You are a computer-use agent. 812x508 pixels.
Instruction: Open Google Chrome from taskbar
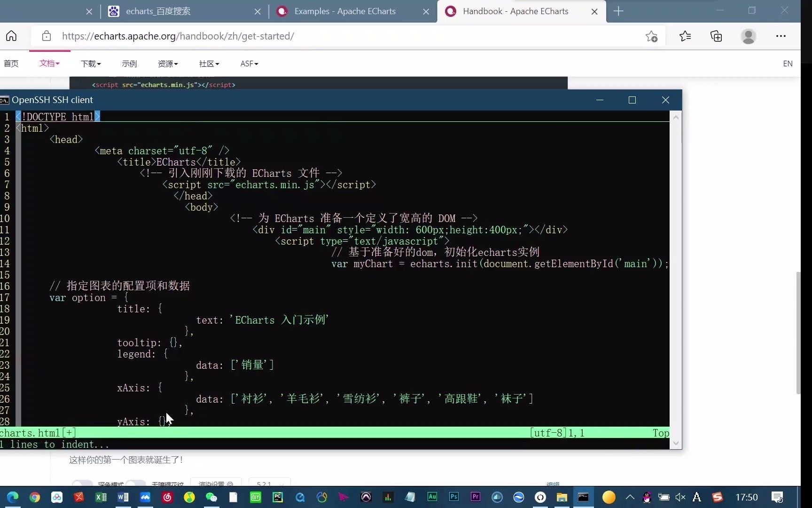[x=35, y=497]
